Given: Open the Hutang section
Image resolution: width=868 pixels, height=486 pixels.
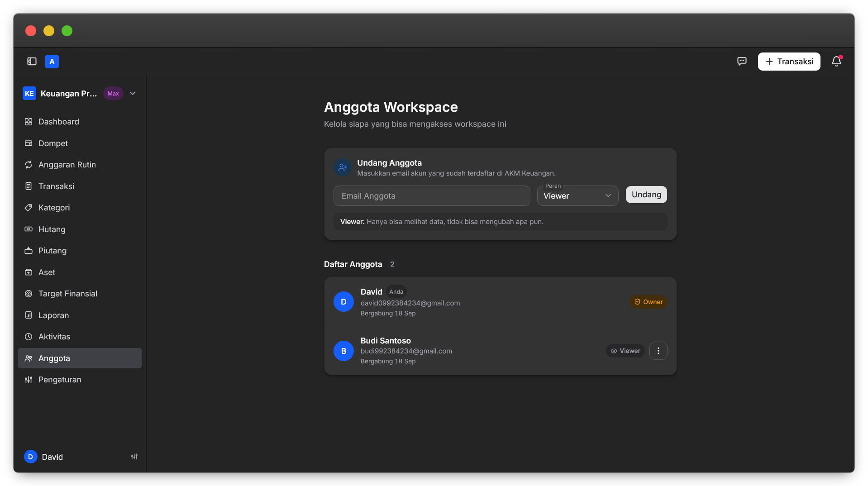Looking at the screenshot, I should [80, 229].
